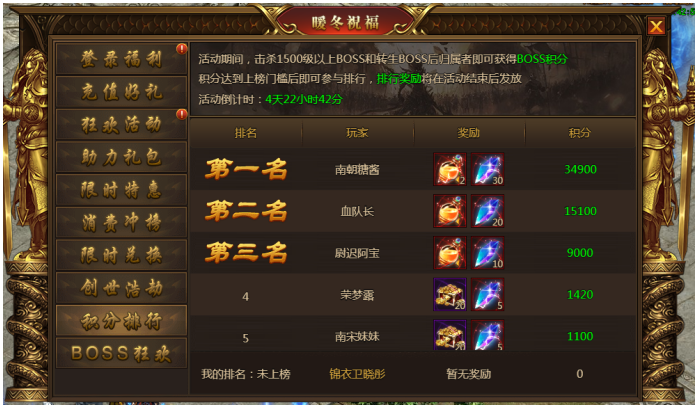Click first place orange potion reward icon
Screen dimensions: 700x408
pyautogui.click(x=450, y=169)
